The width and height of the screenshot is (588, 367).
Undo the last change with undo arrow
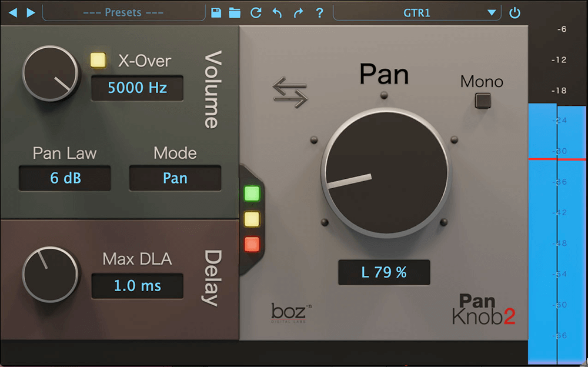277,12
